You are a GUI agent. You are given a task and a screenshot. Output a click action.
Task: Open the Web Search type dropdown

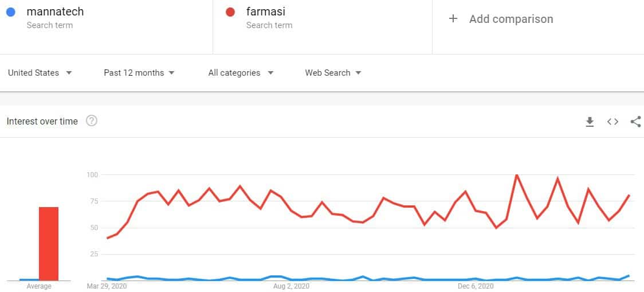pyautogui.click(x=333, y=73)
